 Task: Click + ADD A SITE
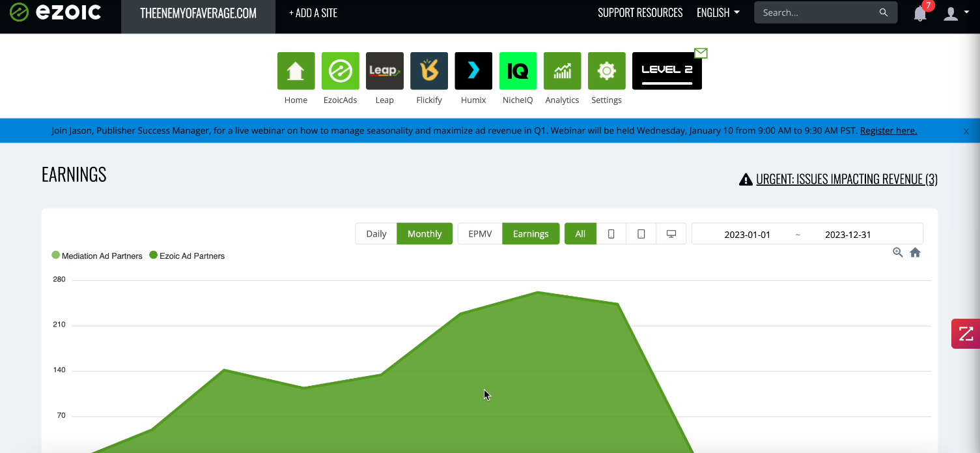313,13
